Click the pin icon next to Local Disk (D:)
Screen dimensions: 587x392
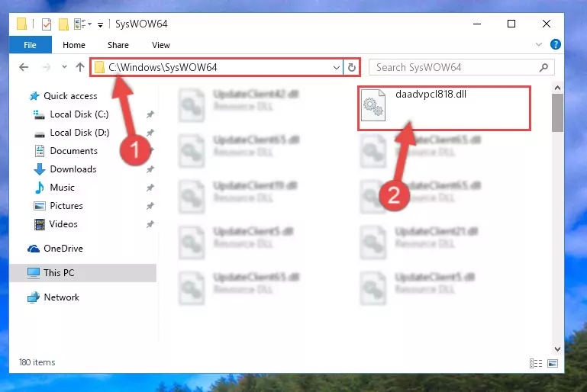click(150, 133)
